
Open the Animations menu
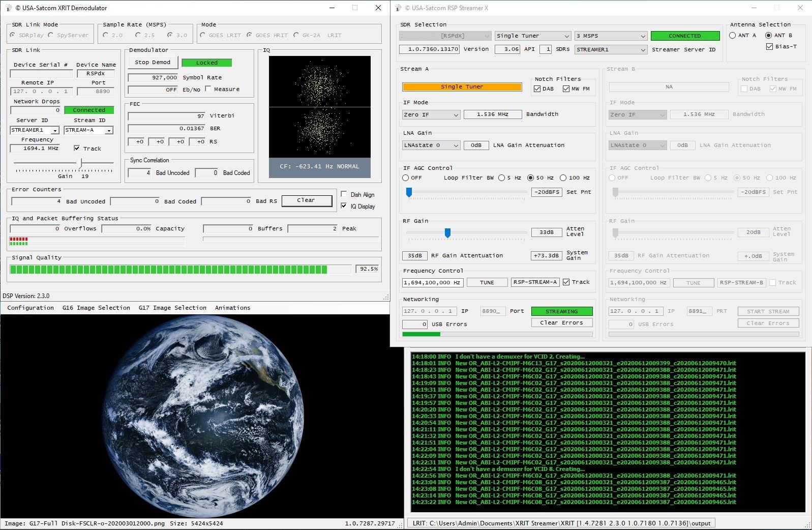pyautogui.click(x=232, y=308)
